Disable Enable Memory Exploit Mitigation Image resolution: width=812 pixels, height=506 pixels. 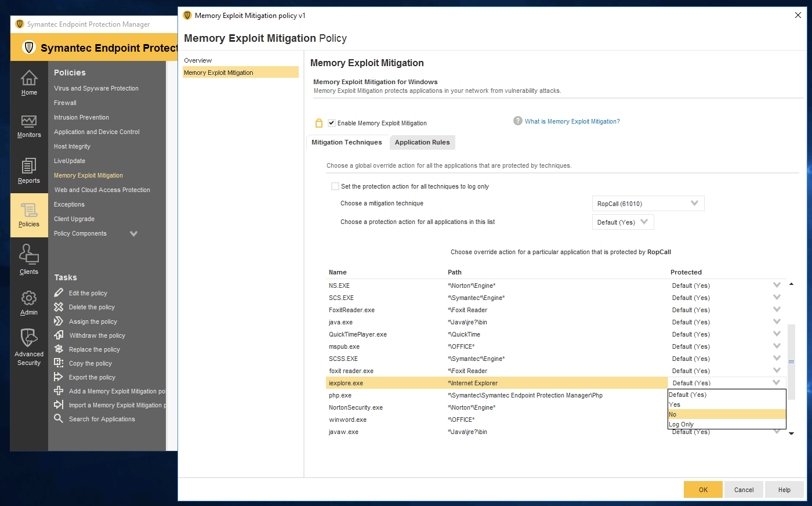(331, 122)
